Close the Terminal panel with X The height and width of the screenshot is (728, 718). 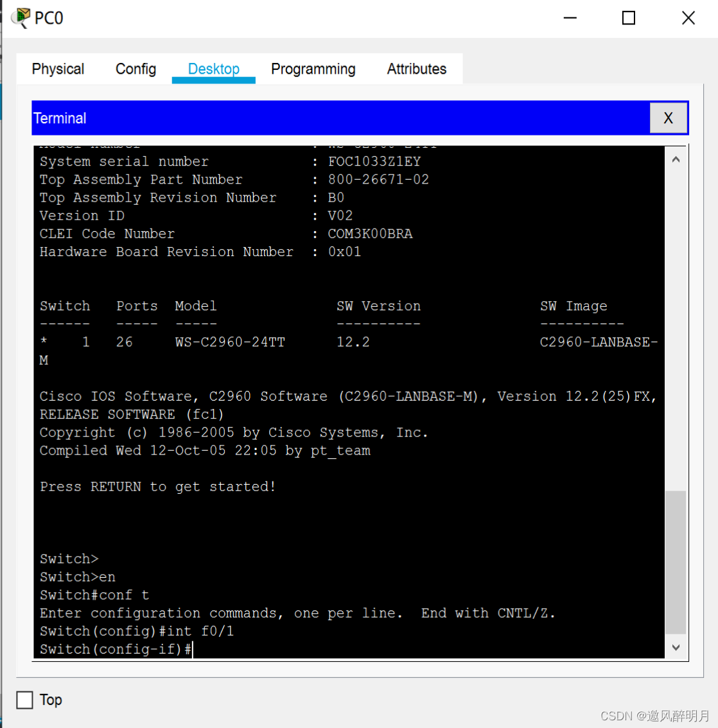pyautogui.click(x=668, y=118)
